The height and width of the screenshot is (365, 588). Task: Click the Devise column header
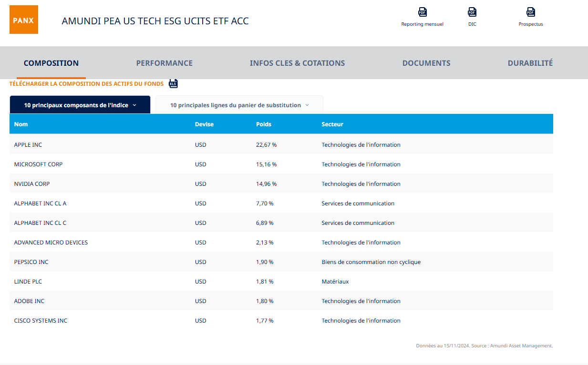204,124
